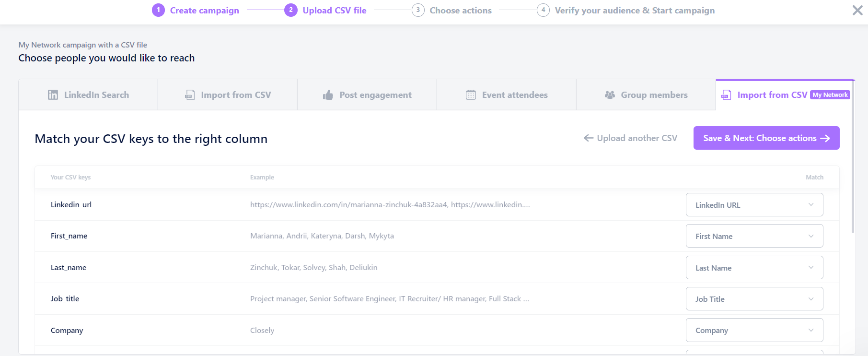Click the calendar icon for Event attendees
The height and width of the screenshot is (356, 868).
(471, 95)
